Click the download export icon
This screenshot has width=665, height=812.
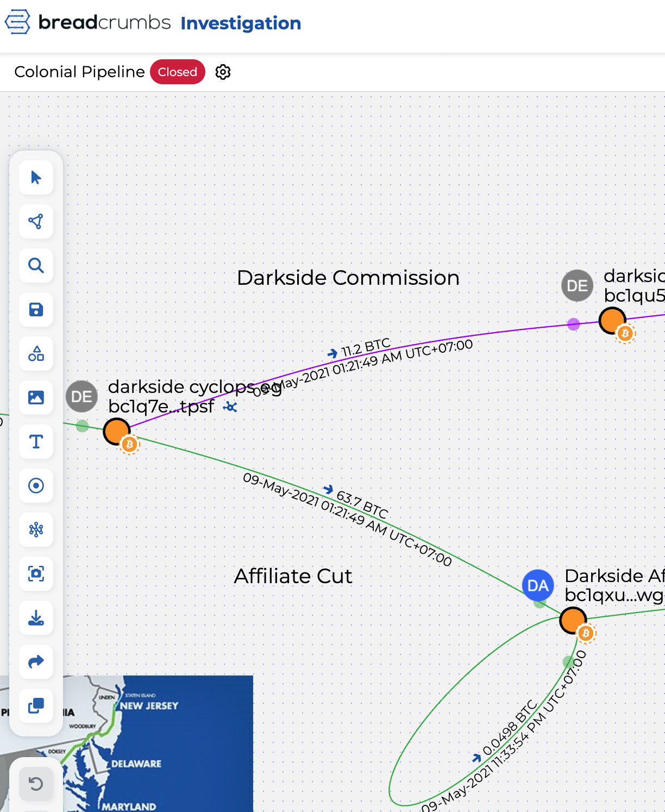pos(36,618)
